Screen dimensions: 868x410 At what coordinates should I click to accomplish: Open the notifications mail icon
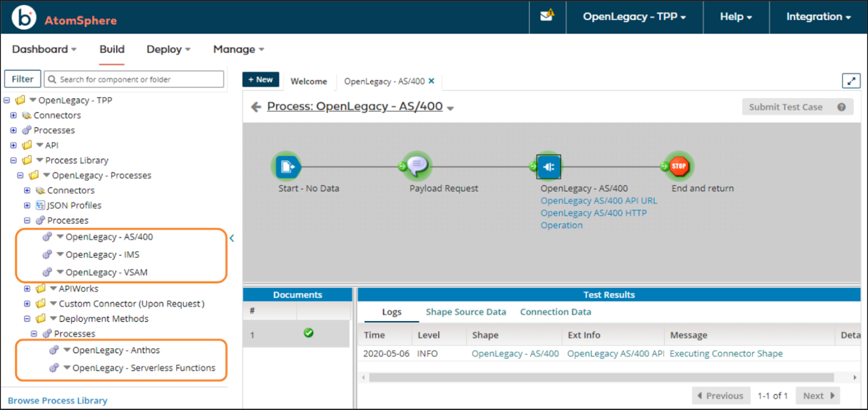547,15
